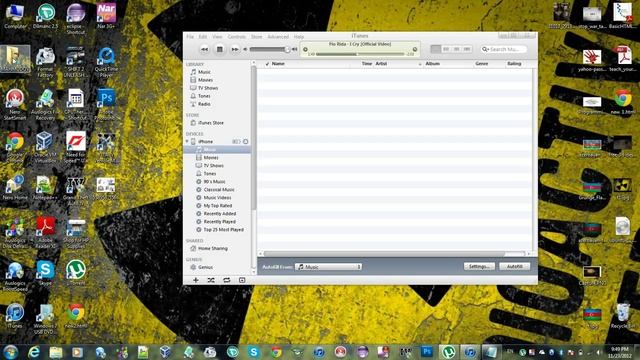Click the min-volume speaker icon
This screenshot has width=640, height=360.
pos(245,49)
